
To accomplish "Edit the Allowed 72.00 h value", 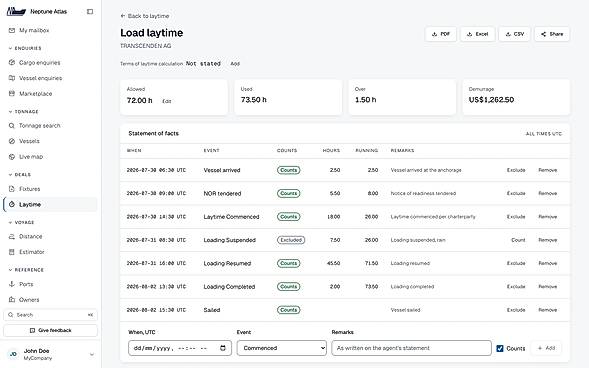I will pyautogui.click(x=167, y=101).
